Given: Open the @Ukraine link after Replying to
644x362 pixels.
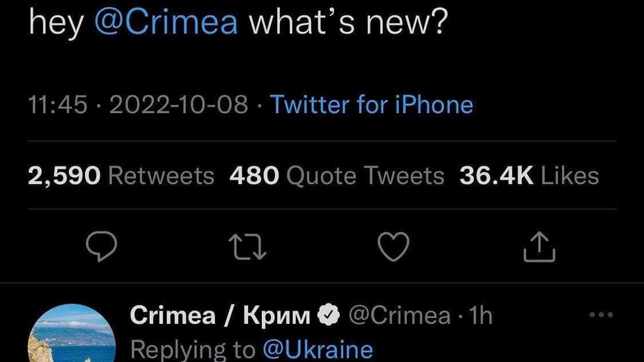Looking at the screenshot, I should point(318,349).
